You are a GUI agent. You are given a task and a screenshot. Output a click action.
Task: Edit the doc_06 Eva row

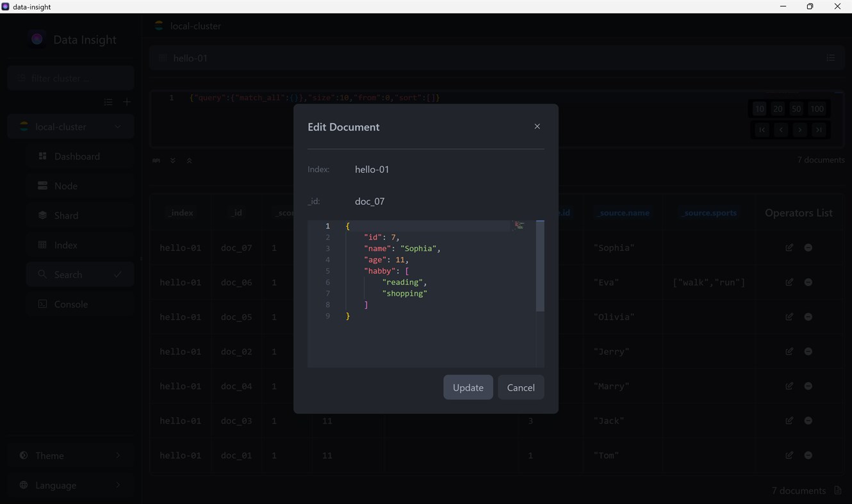[789, 282]
